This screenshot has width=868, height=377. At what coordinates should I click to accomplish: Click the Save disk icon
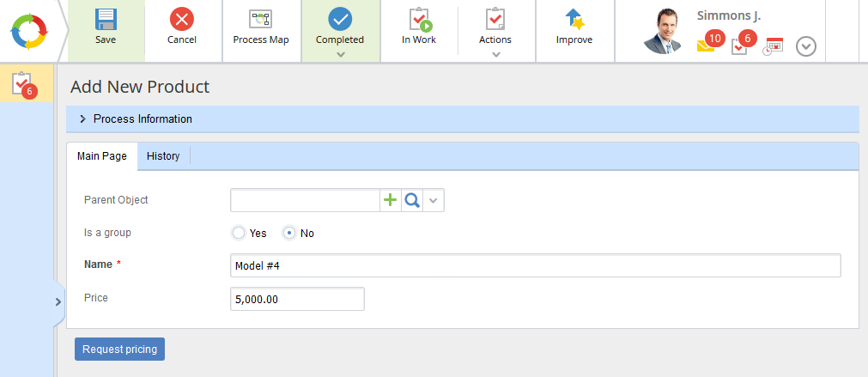tap(106, 21)
